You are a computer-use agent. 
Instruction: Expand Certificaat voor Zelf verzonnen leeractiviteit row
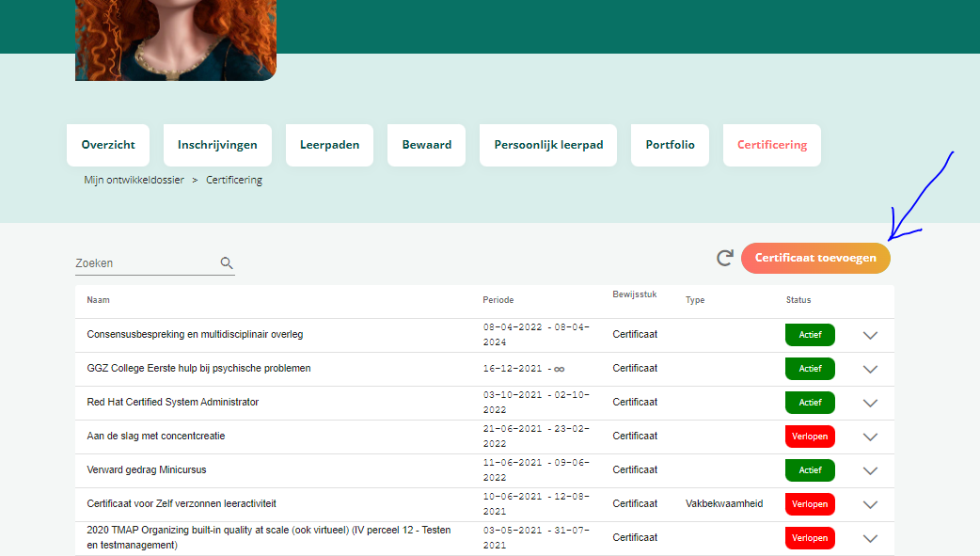point(870,504)
